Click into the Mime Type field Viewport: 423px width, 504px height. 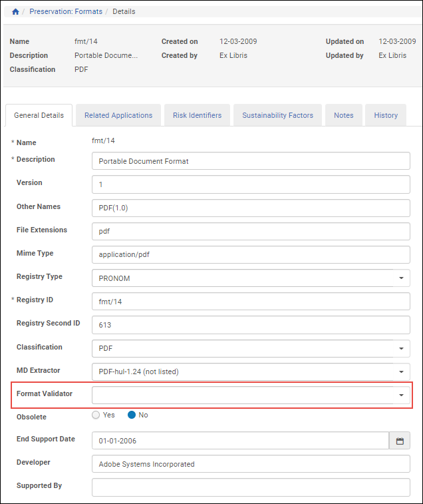pyautogui.click(x=250, y=254)
